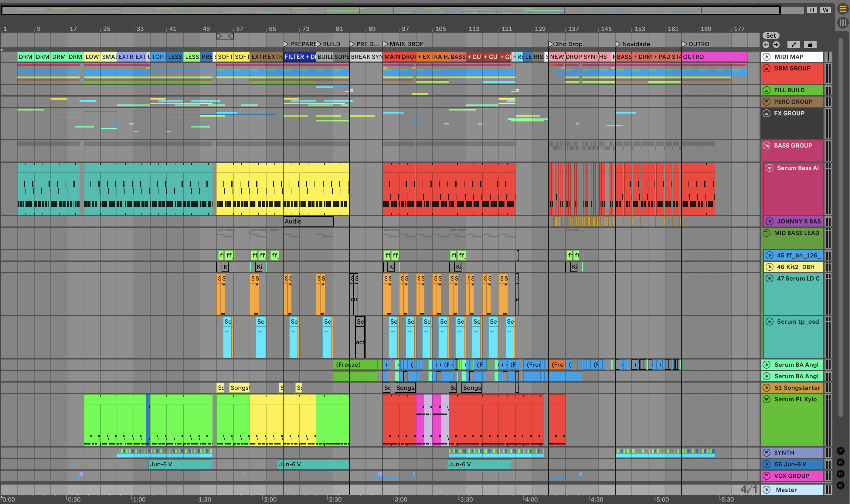This screenshot has height=504, width=850.
Task: Collapse the Serum PL Xylo track
Action: click(x=767, y=399)
